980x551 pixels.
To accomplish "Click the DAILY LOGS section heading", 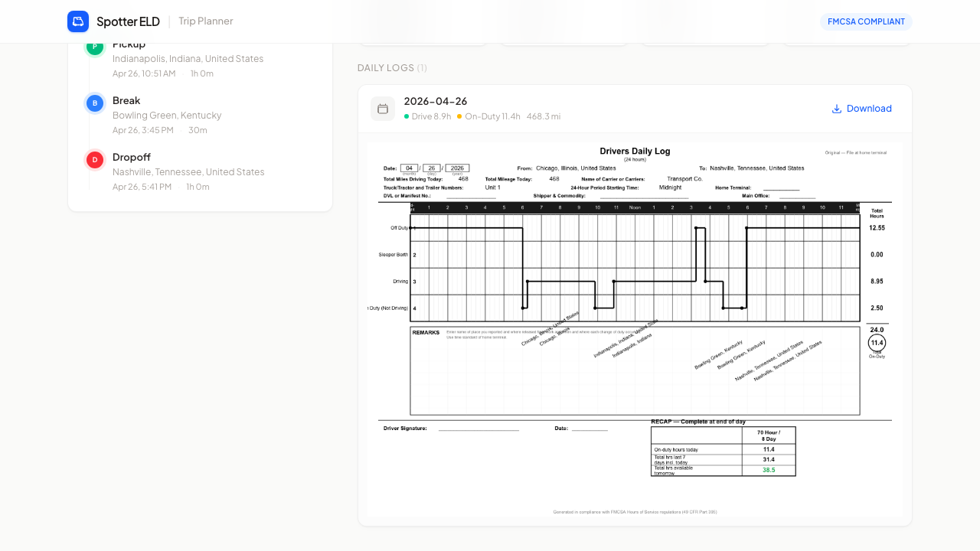I will (392, 68).
